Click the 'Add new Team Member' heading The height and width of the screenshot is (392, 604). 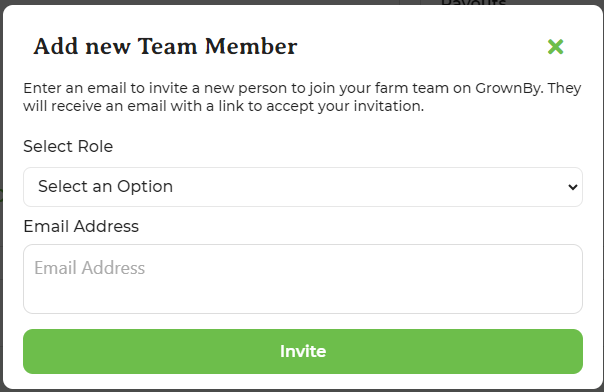click(165, 47)
